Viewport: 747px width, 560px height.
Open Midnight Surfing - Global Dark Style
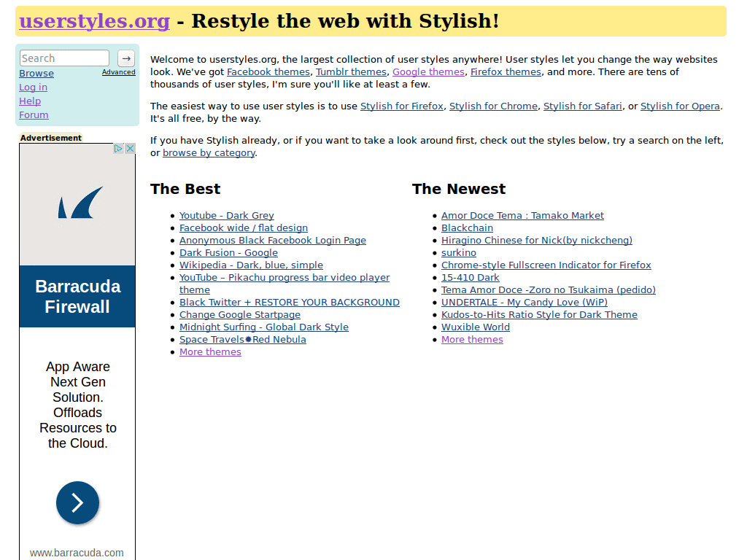[x=264, y=327]
